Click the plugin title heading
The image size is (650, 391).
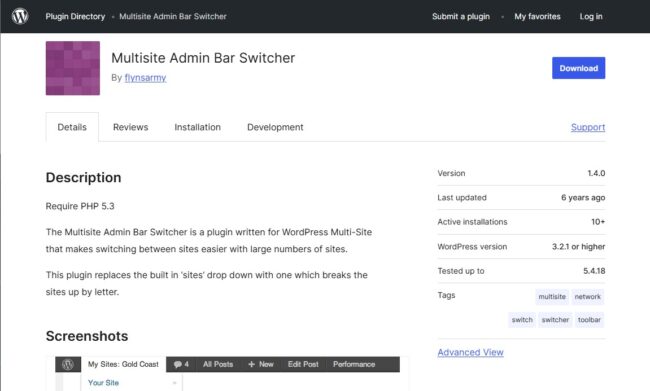203,58
